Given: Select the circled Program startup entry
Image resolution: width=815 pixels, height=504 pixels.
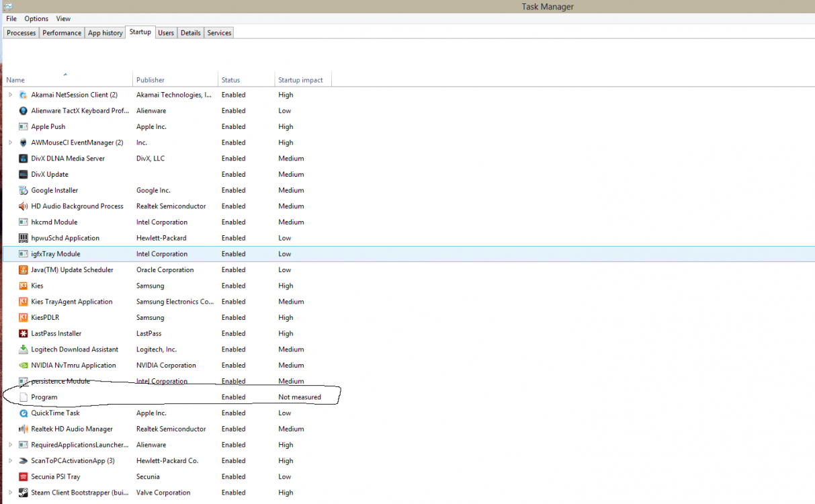Looking at the screenshot, I should tap(44, 397).
